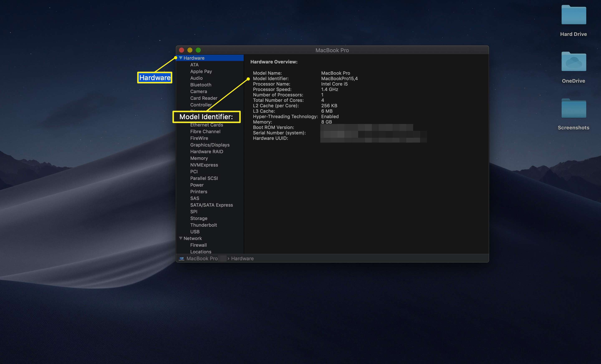Image resolution: width=601 pixels, height=364 pixels.
Task: Select SATA/SATA Express in the sidebar
Action: pyautogui.click(x=211, y=205)
